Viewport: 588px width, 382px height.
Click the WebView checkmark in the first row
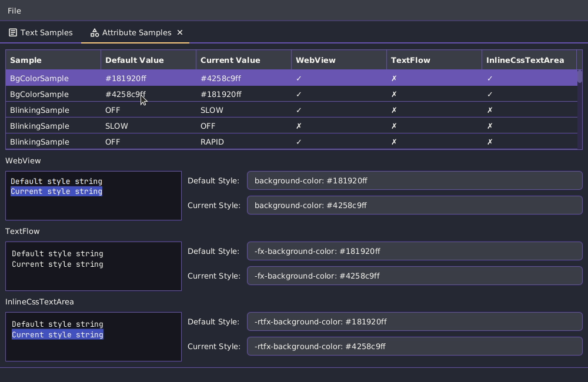[299, 78]
